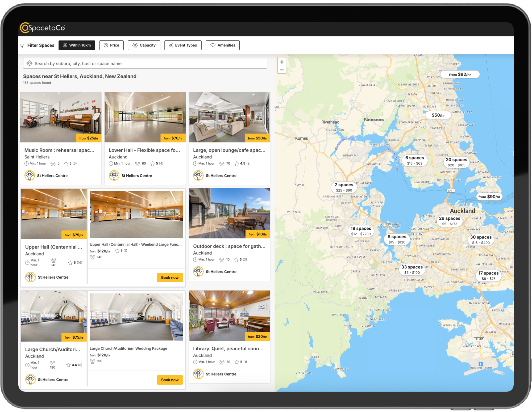This screenshot has width=532, height=412.
Task: Click star rating icon on Large Church listing
Action: click(x=68, y=365)
